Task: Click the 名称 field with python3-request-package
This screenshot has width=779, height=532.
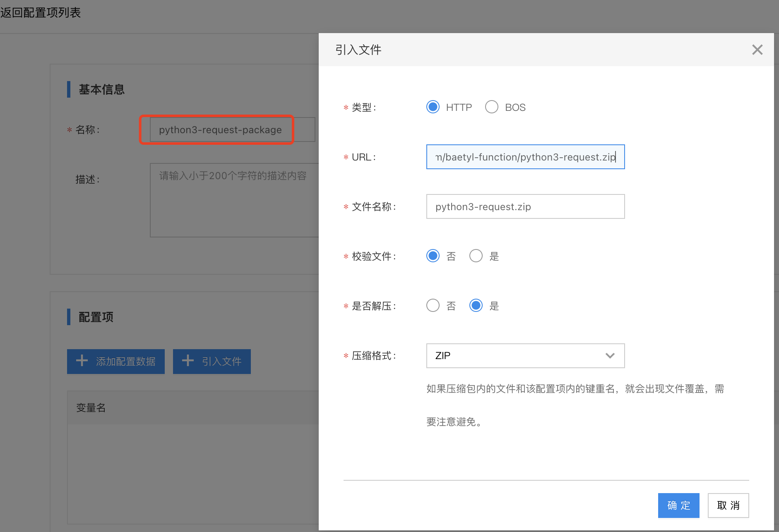Action: 232,129
